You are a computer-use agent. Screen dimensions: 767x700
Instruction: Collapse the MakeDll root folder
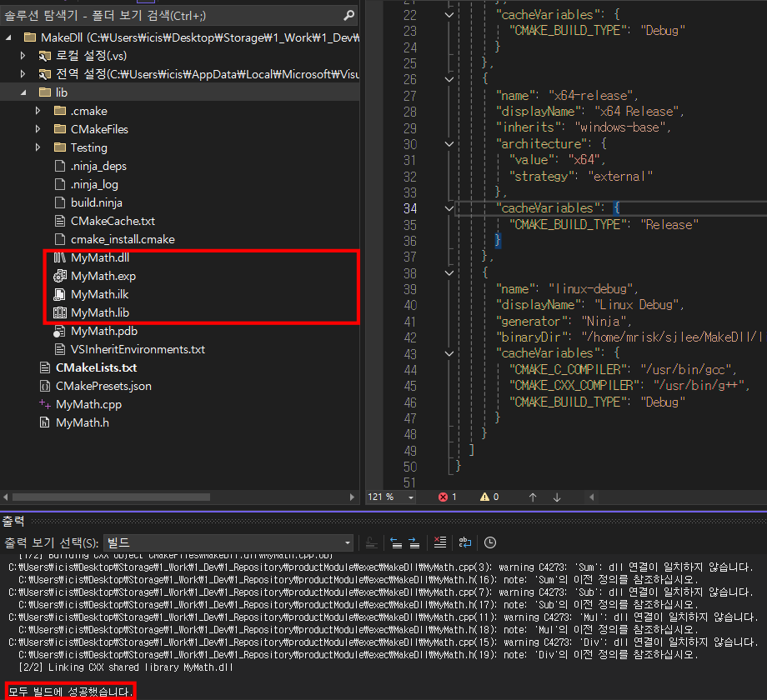[8, 37]
